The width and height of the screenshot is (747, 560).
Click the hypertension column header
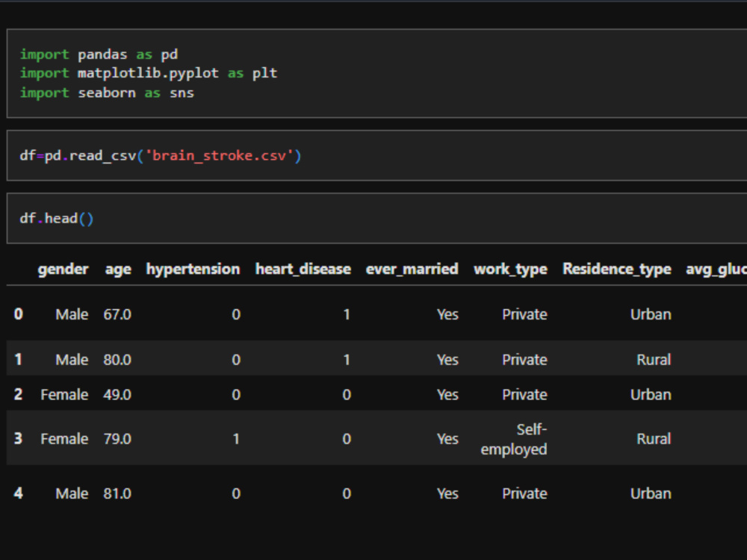(193, 270)
